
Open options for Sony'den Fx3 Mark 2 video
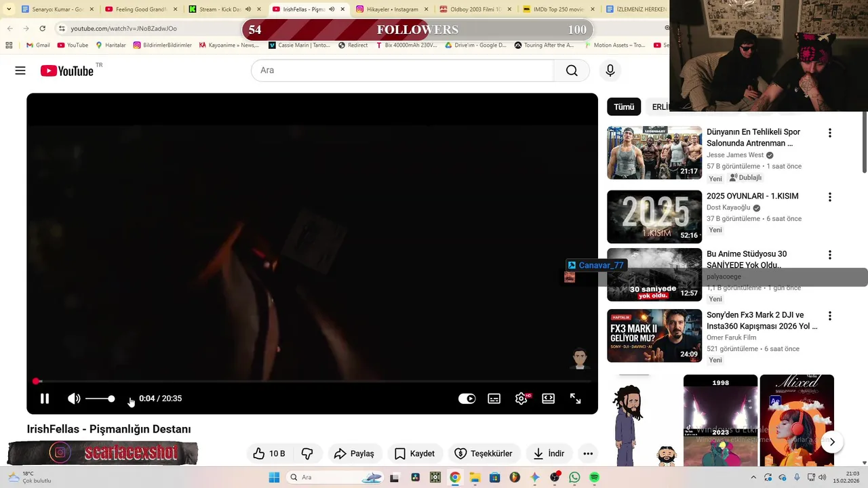[829, 316]
